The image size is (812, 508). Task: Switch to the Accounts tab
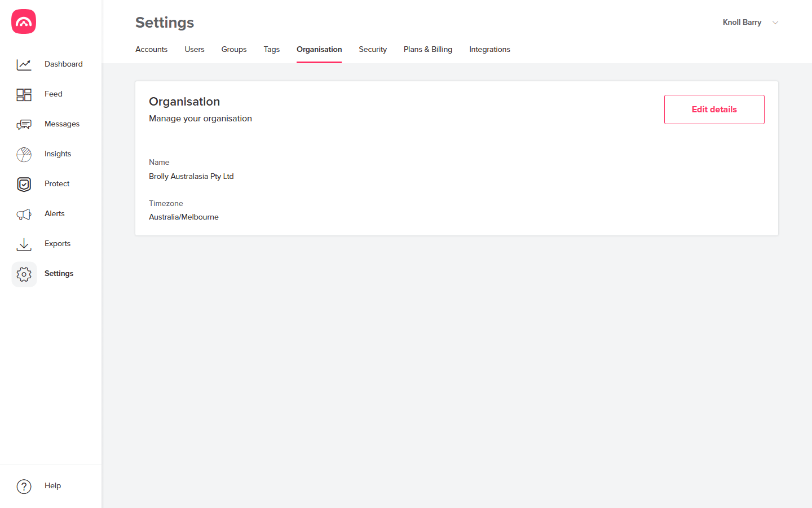pyautogui.click(x=151, y=49)
